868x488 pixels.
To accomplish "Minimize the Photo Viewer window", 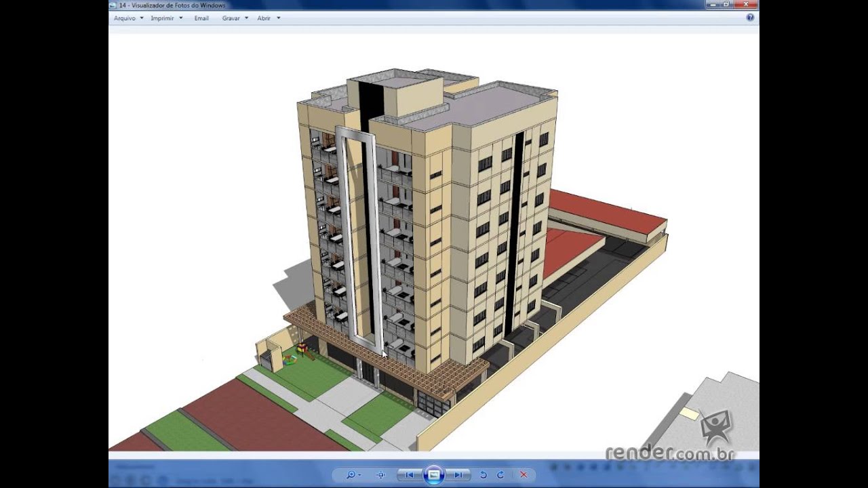I will coord(712,4).
